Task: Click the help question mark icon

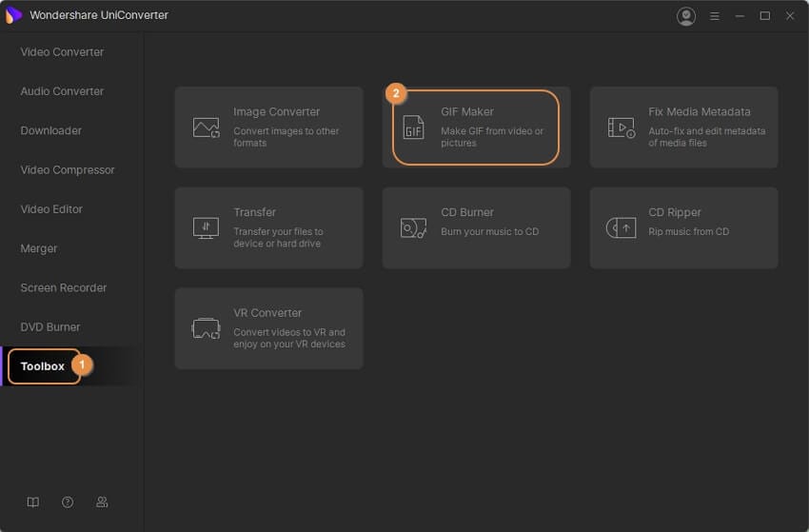Action: (x=68, y=502)
